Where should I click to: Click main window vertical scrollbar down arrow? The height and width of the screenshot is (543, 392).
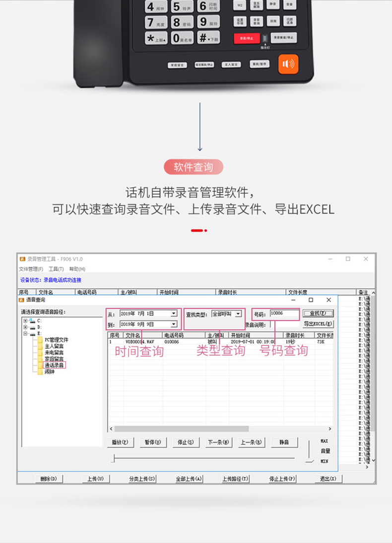(373, 460)
